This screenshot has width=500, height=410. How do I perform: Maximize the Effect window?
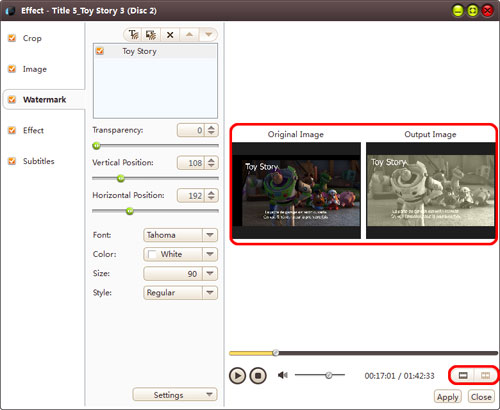[472, 11]
